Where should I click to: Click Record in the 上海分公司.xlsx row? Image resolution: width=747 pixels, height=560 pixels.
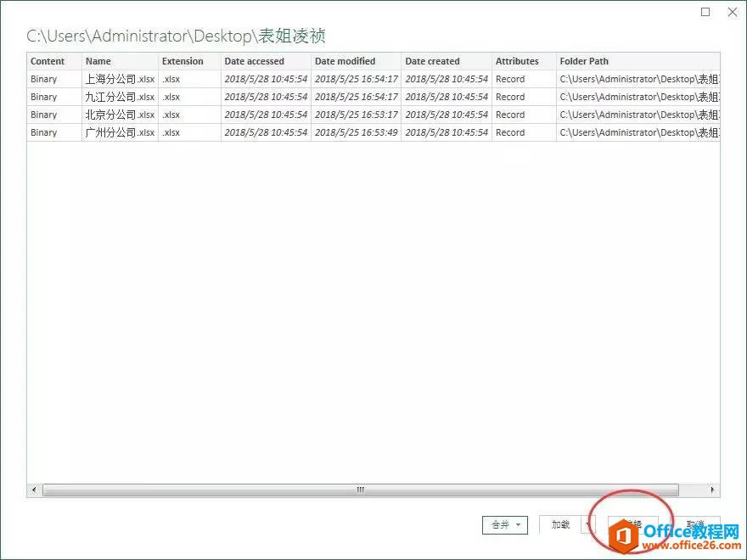(524, 79)
